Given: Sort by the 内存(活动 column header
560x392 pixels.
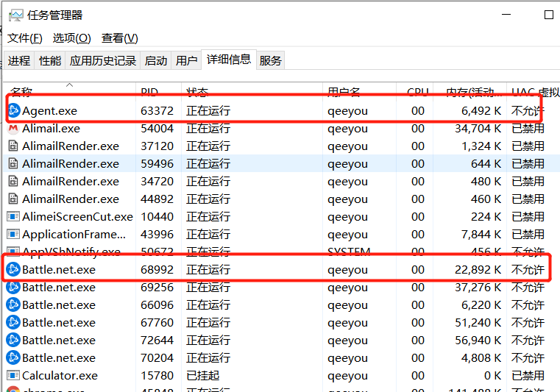Looking at the screenshot, I should 470,92.
